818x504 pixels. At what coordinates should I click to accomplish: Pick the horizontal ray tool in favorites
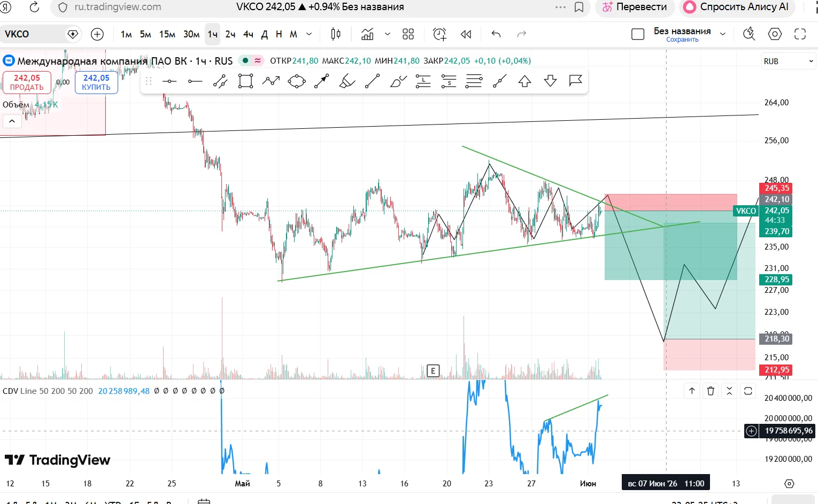[x=195, y=81]
